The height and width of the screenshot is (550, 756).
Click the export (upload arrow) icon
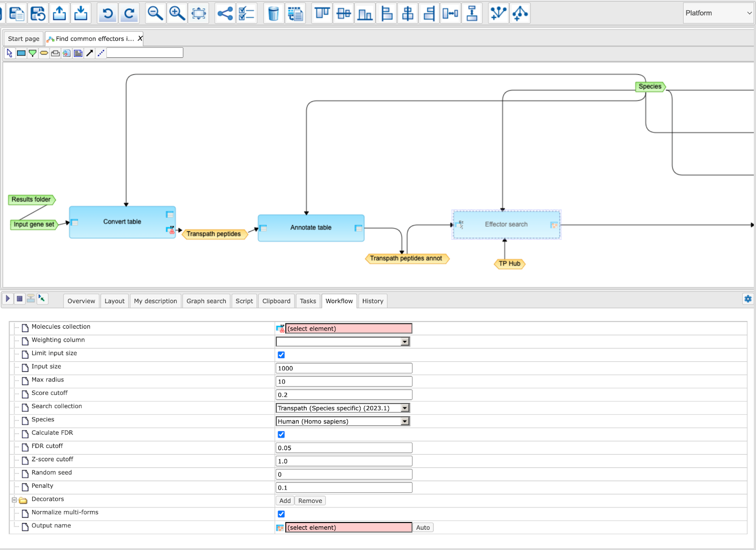pos(60,13)
